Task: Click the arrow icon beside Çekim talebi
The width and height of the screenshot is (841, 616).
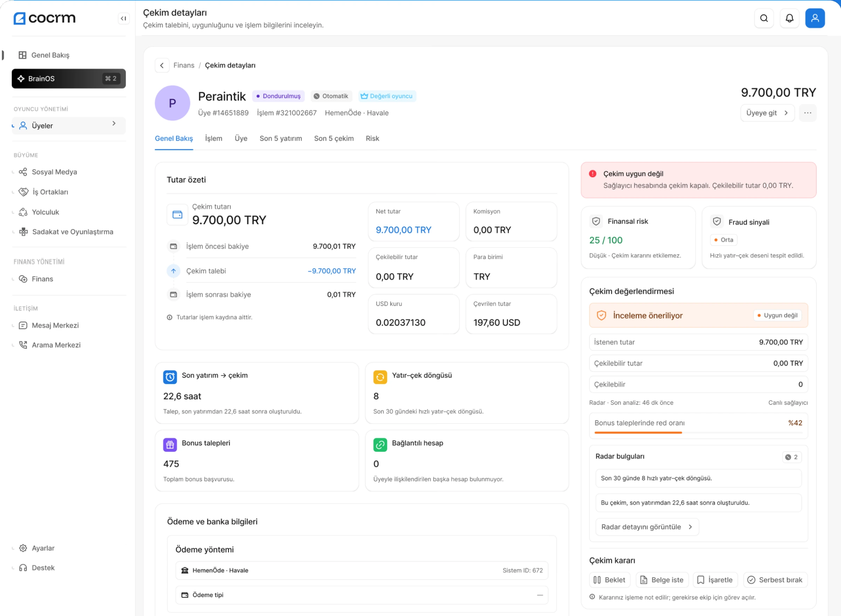Action: 173,271
